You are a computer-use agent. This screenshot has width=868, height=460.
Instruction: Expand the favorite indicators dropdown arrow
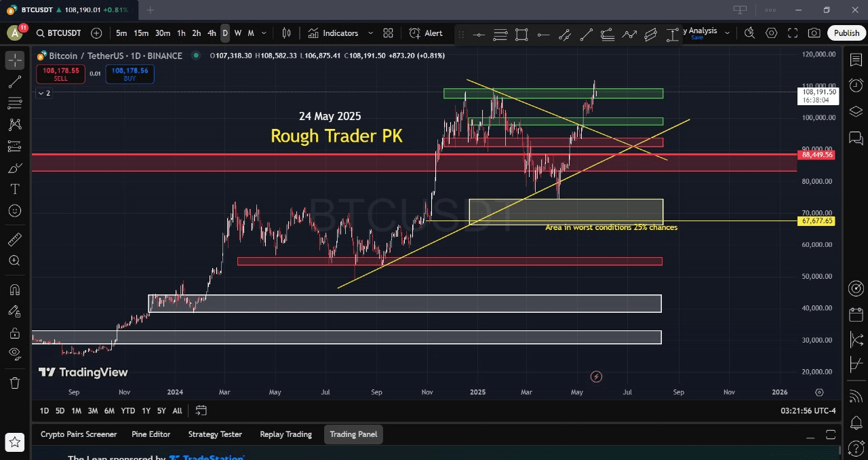(x=370, y=33)
